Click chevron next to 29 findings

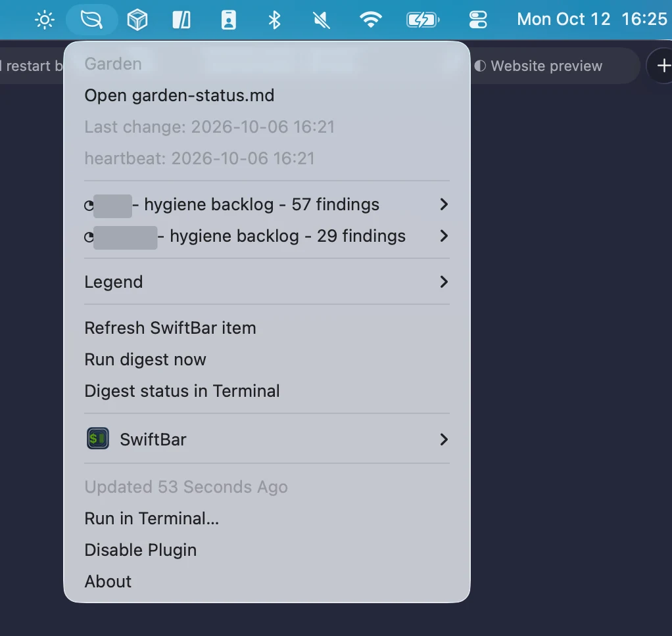click(x=444, y=236)
